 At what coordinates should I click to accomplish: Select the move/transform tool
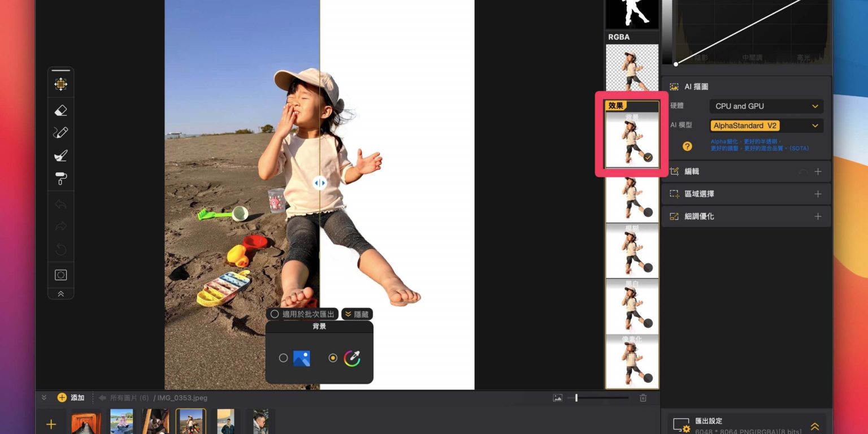pyautogui.click(x=60, y=84)
